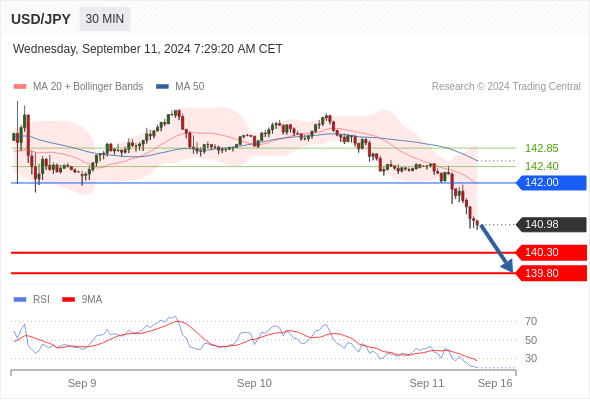
Task: Click the RSI 70 level label
Action: (531, 321)
